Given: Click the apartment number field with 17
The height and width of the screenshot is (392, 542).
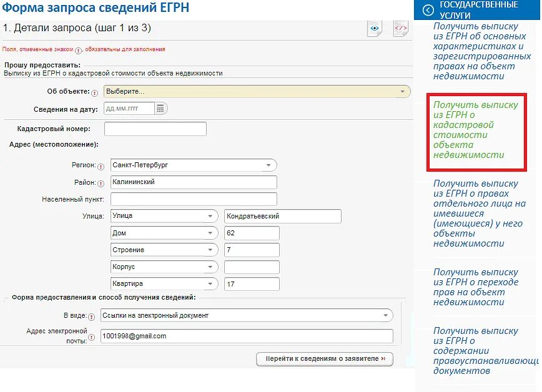Looking at the screenshot, I should tap(252, 284).
